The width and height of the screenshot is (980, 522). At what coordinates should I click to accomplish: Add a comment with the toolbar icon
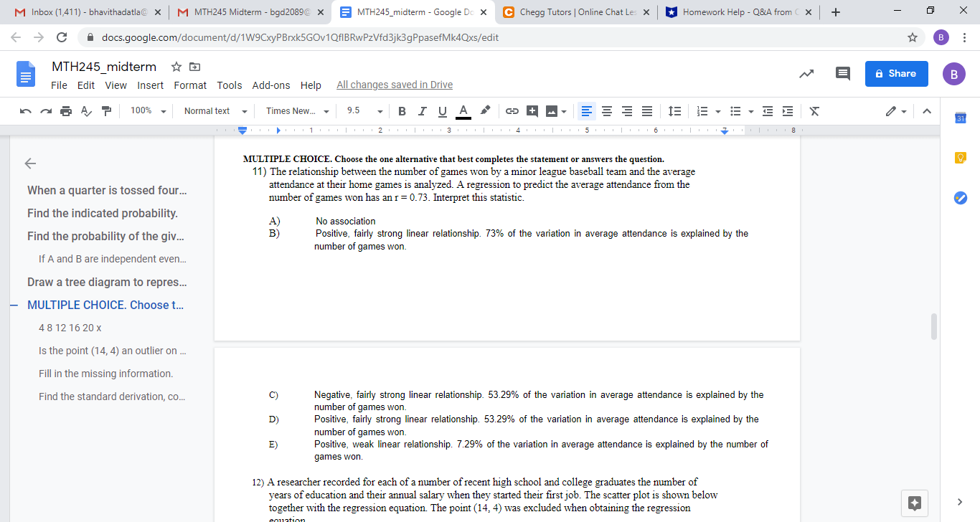point(532,111)
